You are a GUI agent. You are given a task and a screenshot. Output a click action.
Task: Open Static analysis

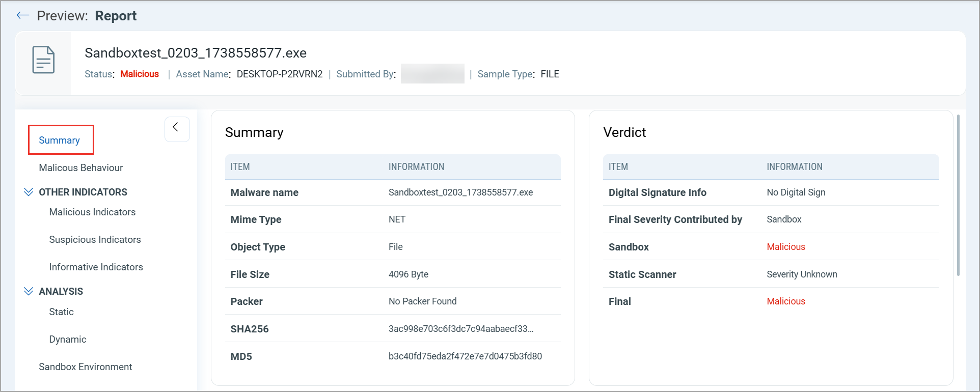pos(61,312)
